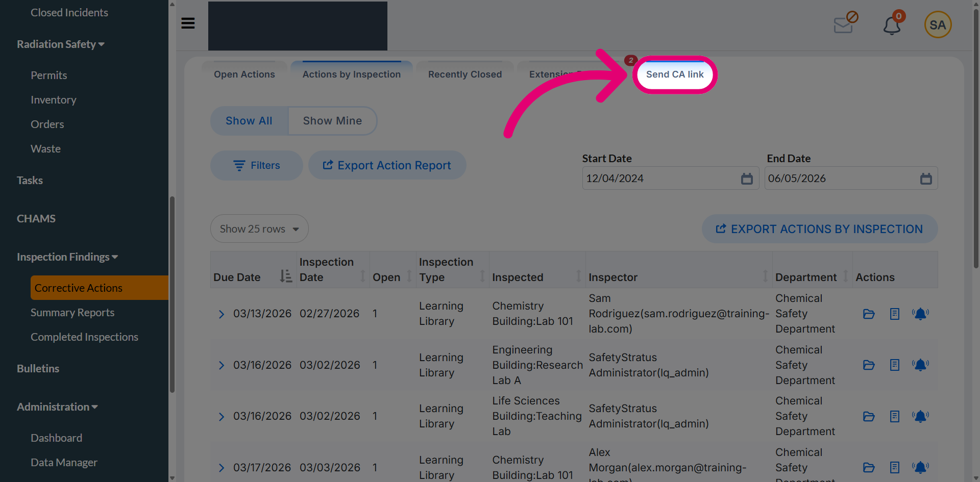Open document icon for Research Lab A row

coord(894,365)
